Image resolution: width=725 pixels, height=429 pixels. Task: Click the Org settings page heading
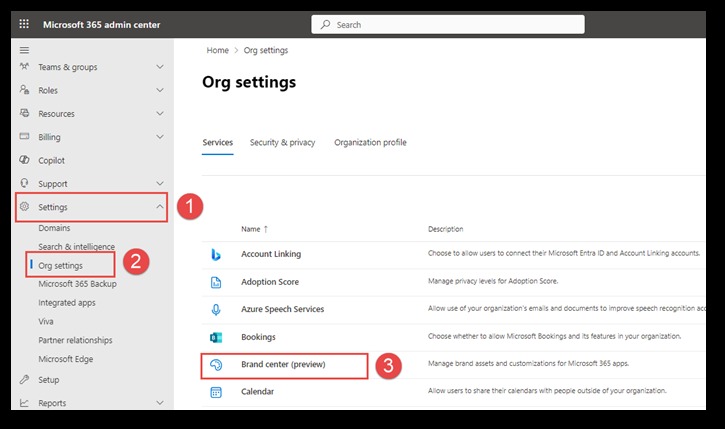tap(249, 82)
